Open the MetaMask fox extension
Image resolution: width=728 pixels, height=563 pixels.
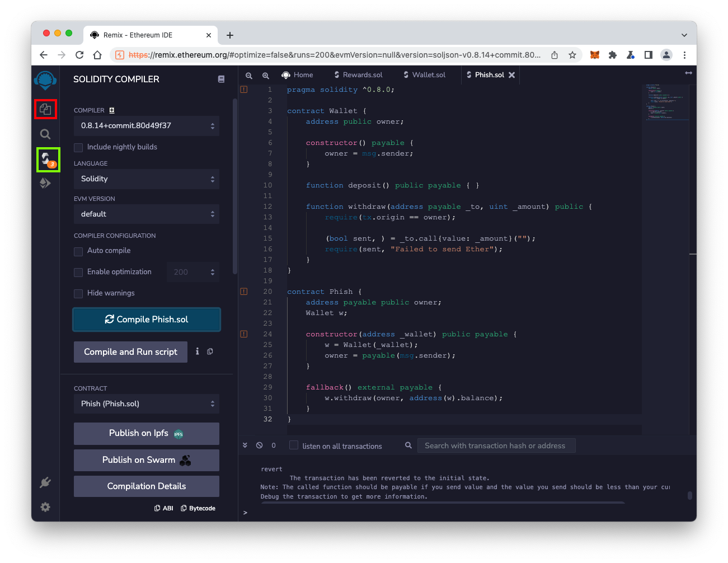[595, 55]
